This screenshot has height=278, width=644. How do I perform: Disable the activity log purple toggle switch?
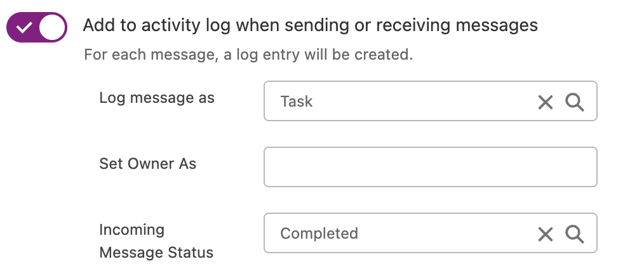tap(37, 27)
